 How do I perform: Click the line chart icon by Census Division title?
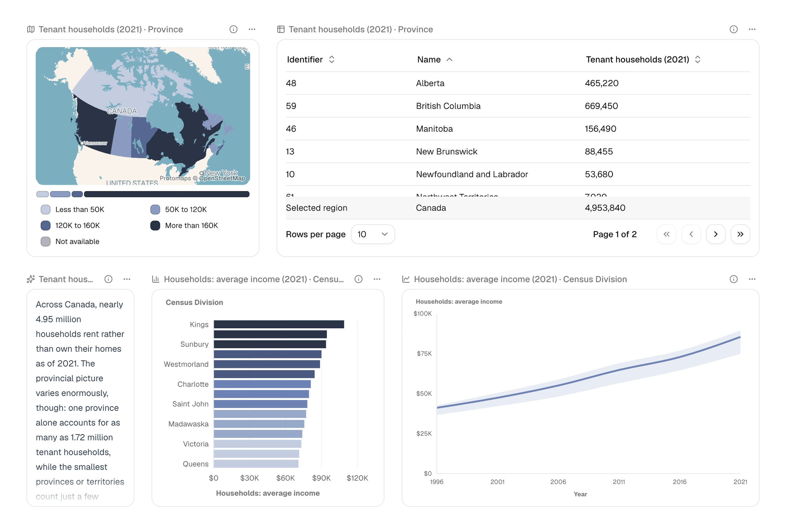click(406, 279)
